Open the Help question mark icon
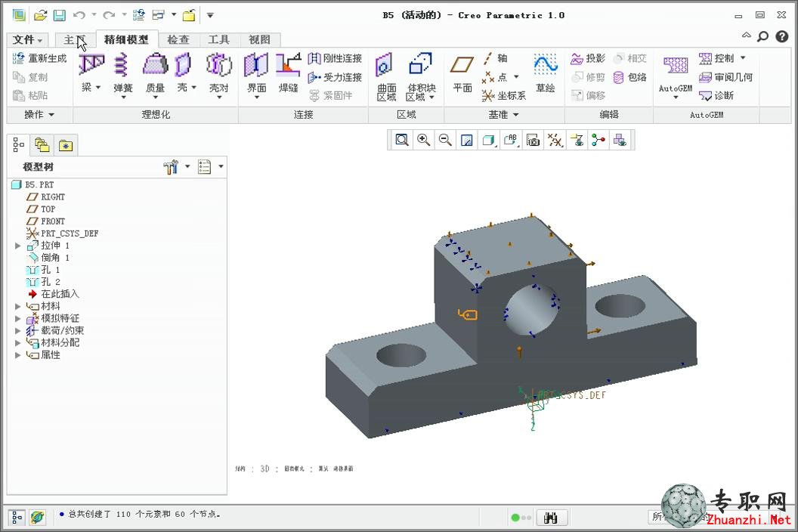Screen dimensions: 798x532 781,36
